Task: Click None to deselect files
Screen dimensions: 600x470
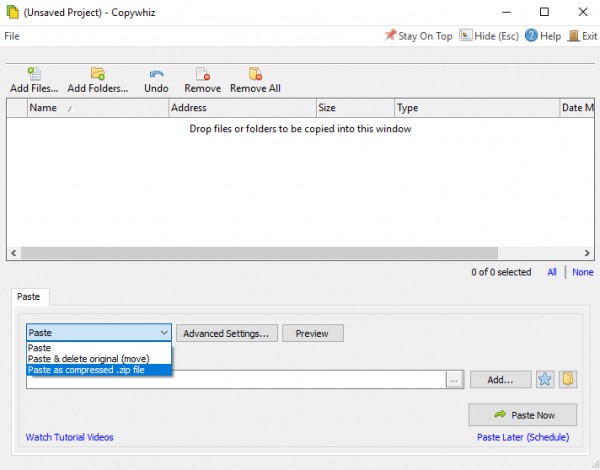Action: [582, 272]
